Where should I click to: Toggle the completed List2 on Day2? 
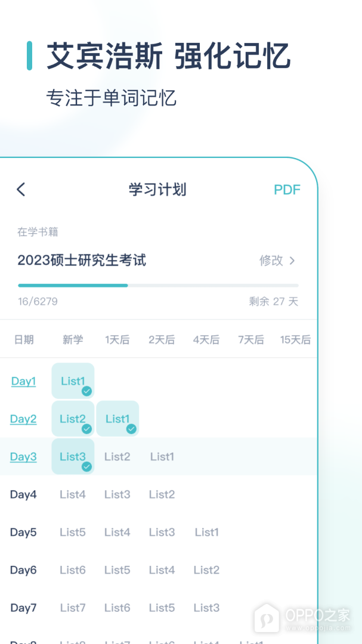[x=73, y=419]
